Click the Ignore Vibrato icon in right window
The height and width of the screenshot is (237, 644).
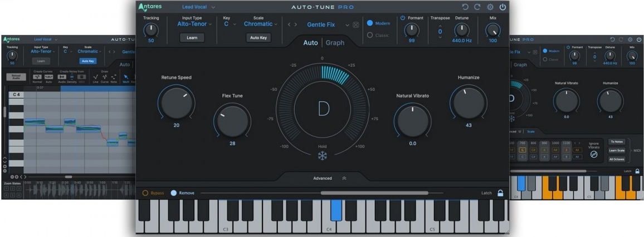coord(593,155)
